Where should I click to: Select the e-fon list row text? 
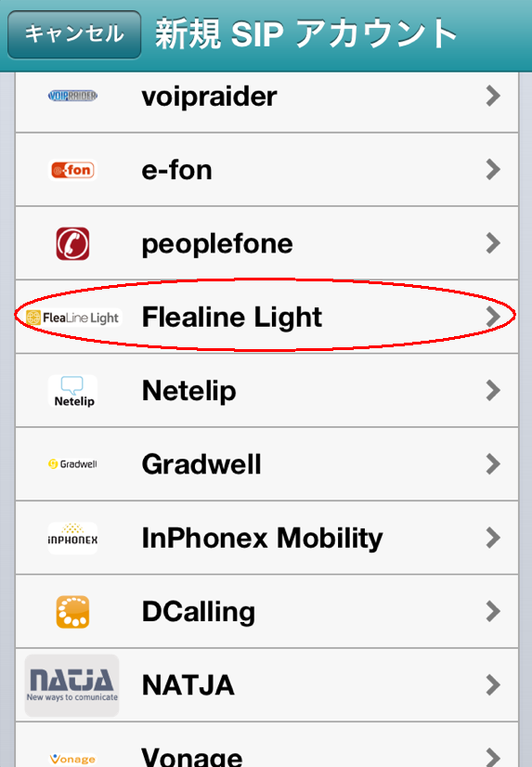coord(176,170)
